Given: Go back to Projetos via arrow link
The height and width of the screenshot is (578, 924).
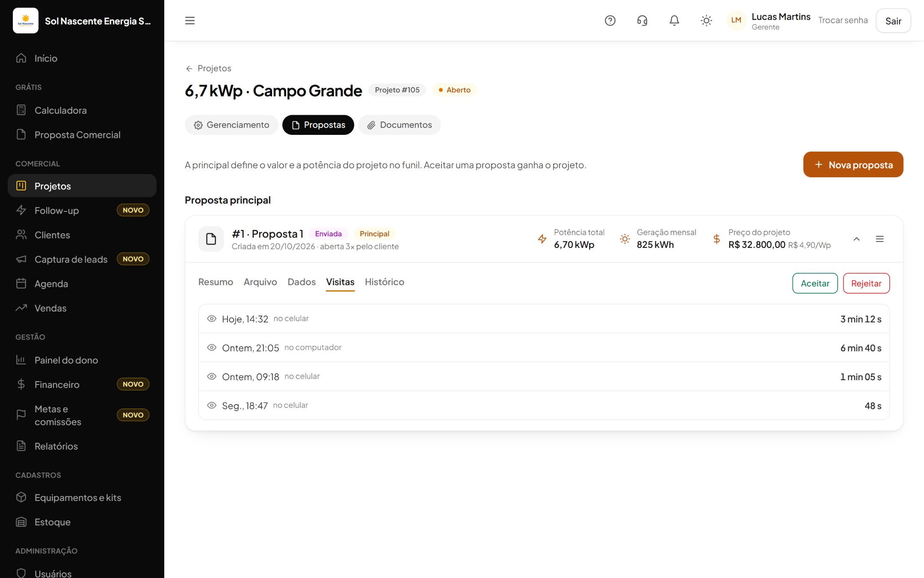Looking at the screenshot, I should coord(208,69).
